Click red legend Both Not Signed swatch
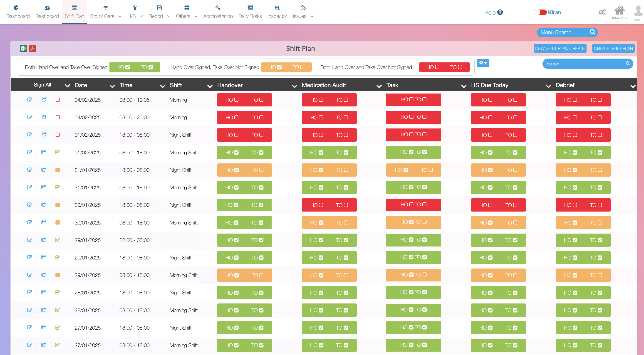This screenshot has width=644, height=355. pos(444,67)
